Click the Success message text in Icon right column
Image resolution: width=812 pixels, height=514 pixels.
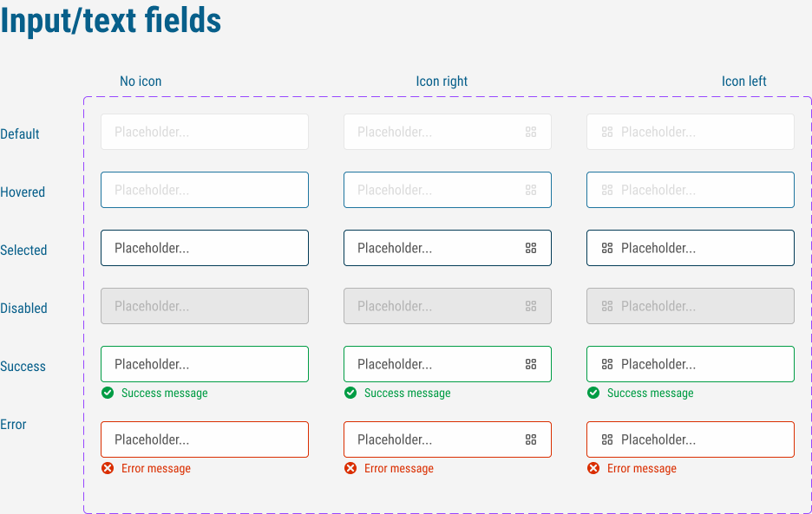click(x=408, y=394)
